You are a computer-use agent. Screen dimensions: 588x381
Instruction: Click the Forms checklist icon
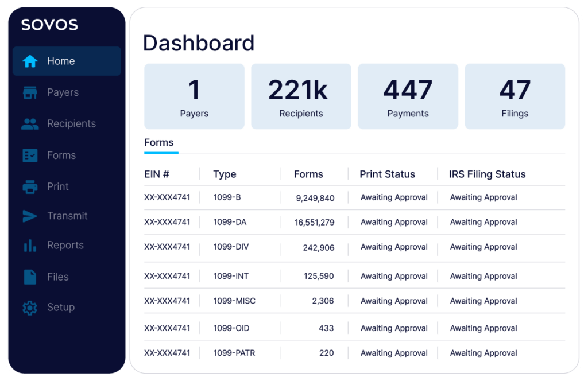[x=30, y=155]
